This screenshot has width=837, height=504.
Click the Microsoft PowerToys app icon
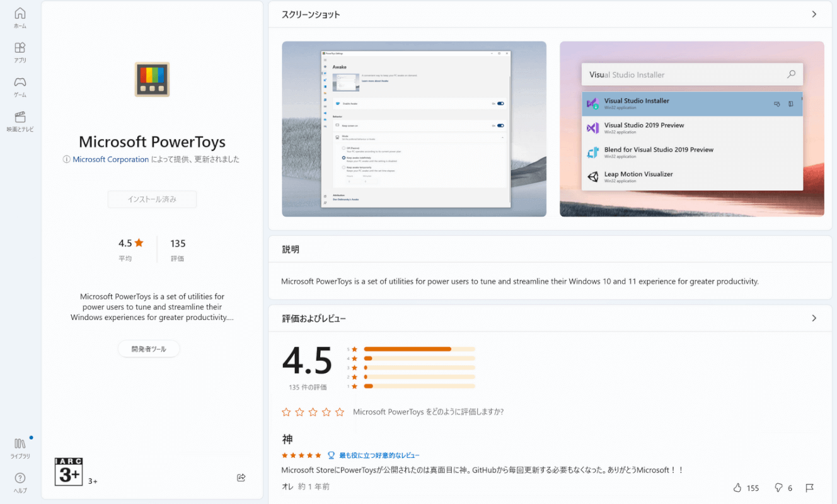[x=152, y=79]
